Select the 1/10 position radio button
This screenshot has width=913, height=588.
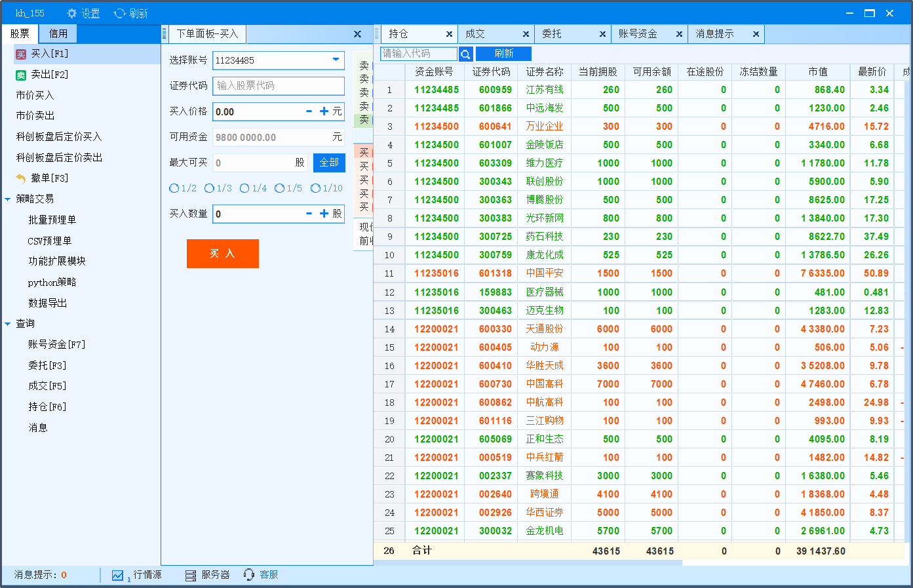point(315,188)
